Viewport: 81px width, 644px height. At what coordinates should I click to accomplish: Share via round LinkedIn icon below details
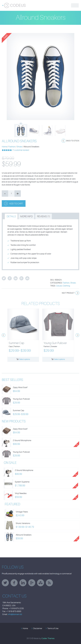pyautogui.click(x=16, y=278)
